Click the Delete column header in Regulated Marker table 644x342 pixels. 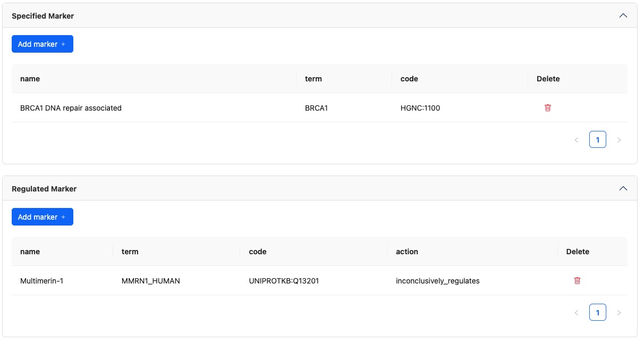point(592,252)
